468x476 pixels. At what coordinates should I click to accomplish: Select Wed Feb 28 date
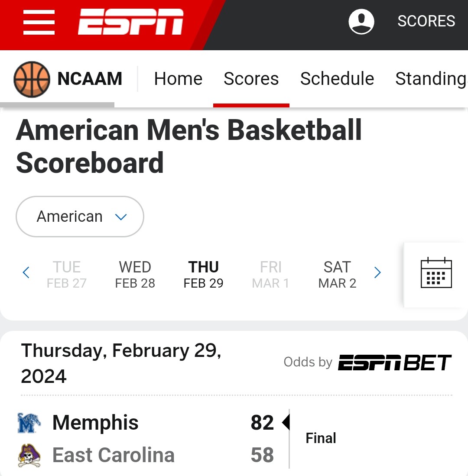(135, 275)
